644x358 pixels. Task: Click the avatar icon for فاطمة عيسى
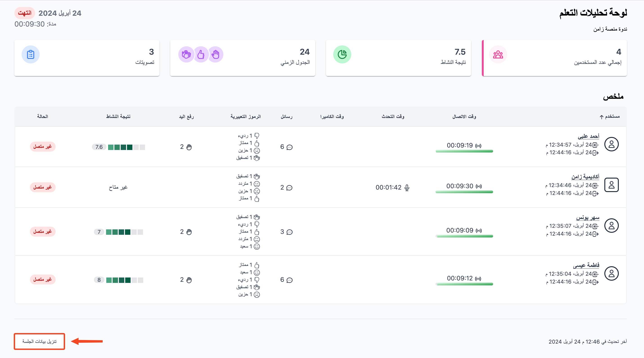coord(612,274)
